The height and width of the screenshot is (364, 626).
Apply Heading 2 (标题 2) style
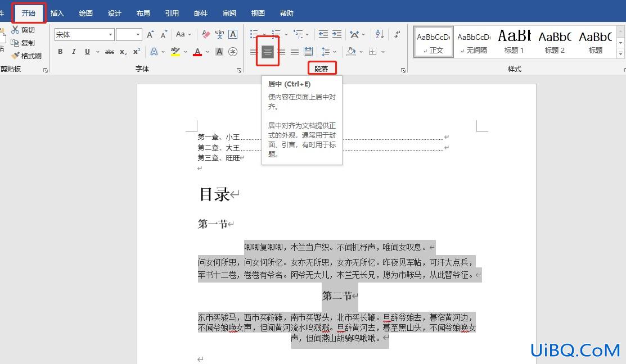[555, 42]
